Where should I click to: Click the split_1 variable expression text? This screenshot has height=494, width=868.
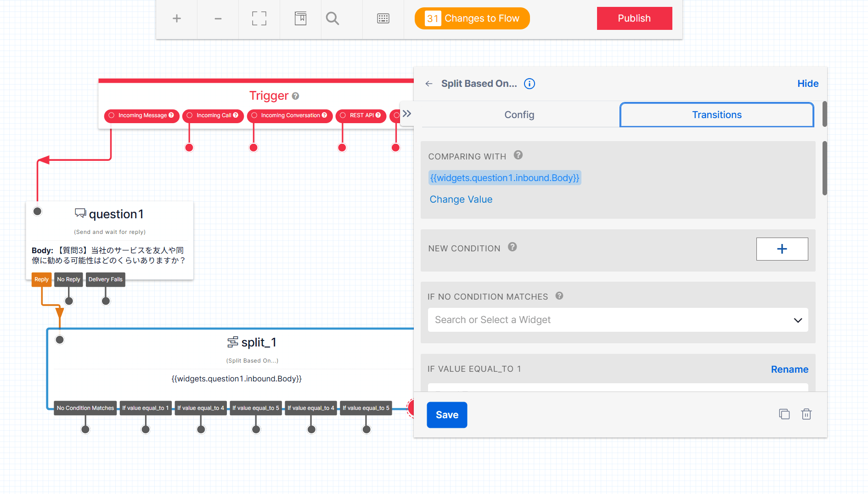point(237,379)
